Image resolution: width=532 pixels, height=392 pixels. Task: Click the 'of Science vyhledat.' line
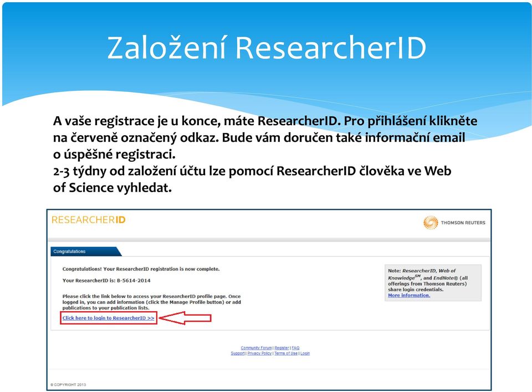pos(112,188)
